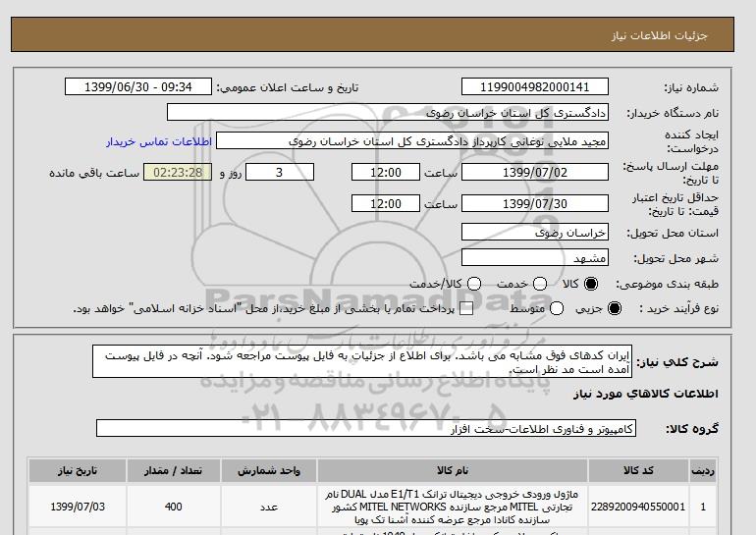Click the گروه کالا label
This screenshot has width=756, height=535.
click(x=692, y=428)
